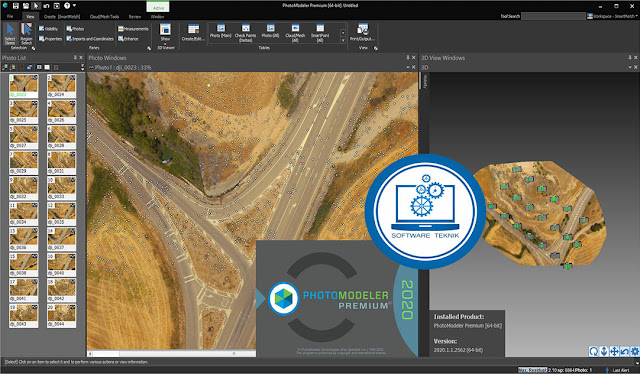Toggle the Properties pane
640x374 pixels.
pyautogui.click(x=51, y=39)
